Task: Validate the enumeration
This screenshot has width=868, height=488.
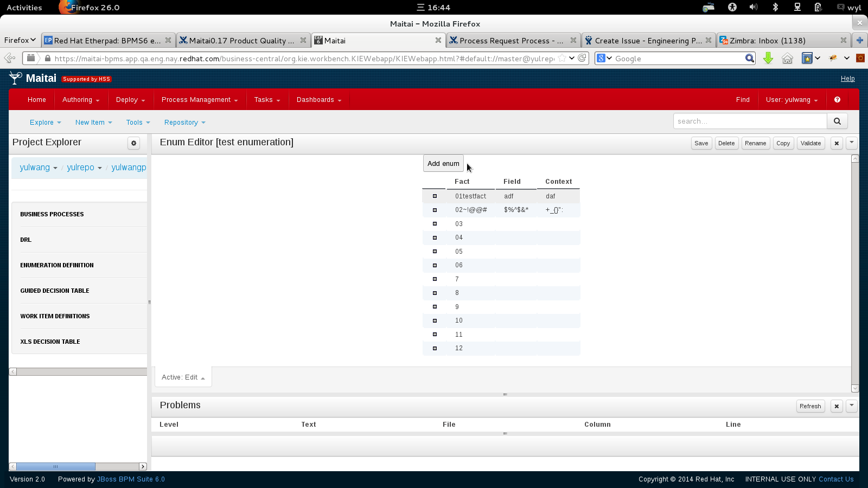Action: 811,143
